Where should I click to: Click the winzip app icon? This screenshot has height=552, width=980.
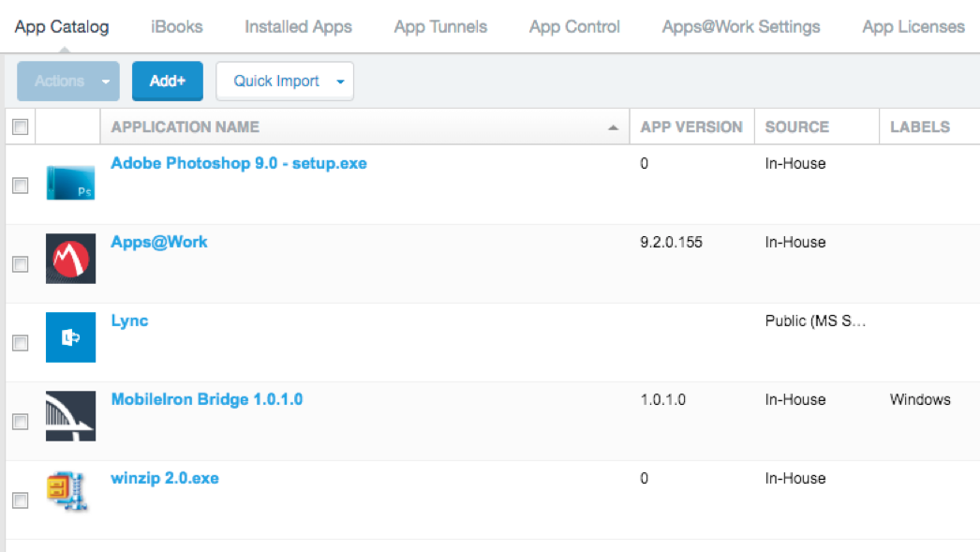(x=67, y=492)
